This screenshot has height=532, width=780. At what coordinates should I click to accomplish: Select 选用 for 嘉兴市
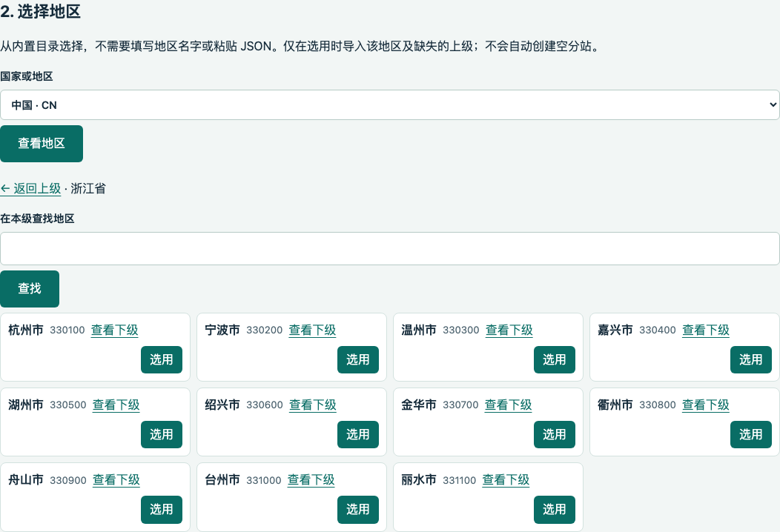click(750, 359)
